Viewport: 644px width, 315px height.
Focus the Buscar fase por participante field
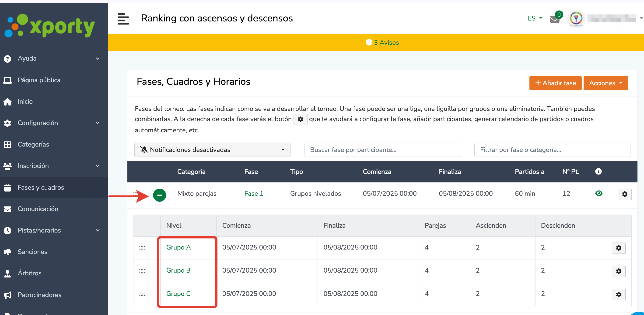click(x=382, y=150)
